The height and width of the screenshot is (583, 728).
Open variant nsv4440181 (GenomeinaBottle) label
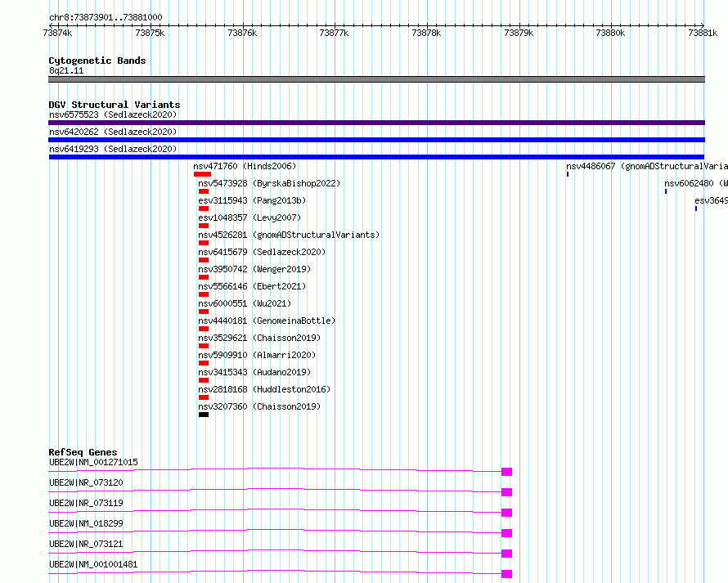click(x=267, y=321)
